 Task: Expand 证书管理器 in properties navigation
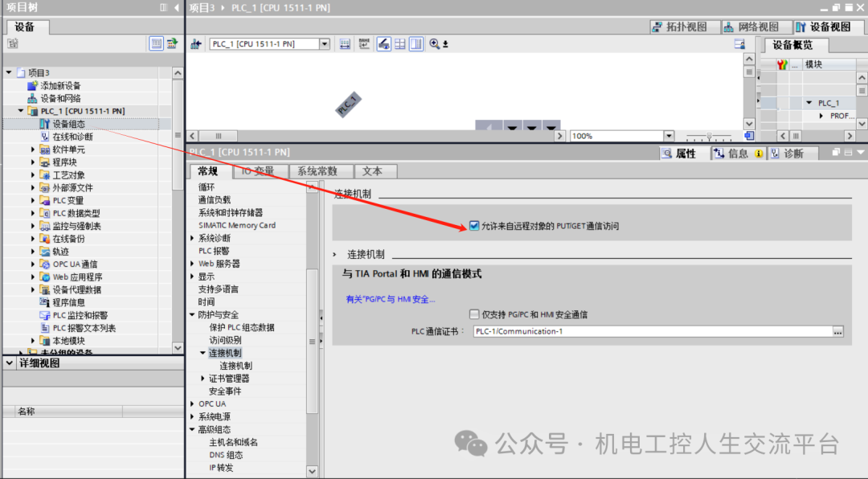[203, 379]
